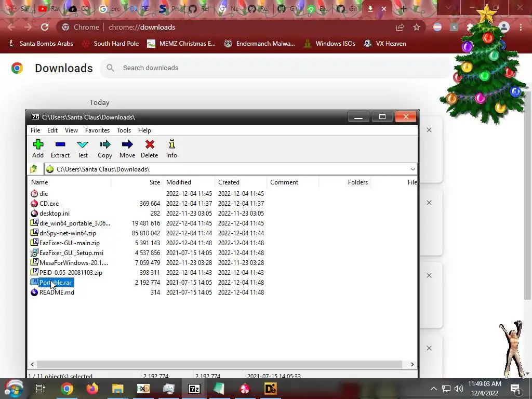The width and height of the screenshot is (532, 399).
Task: Select PEiD-0.95-20081103.zip file
Action: tap(71, 272)
